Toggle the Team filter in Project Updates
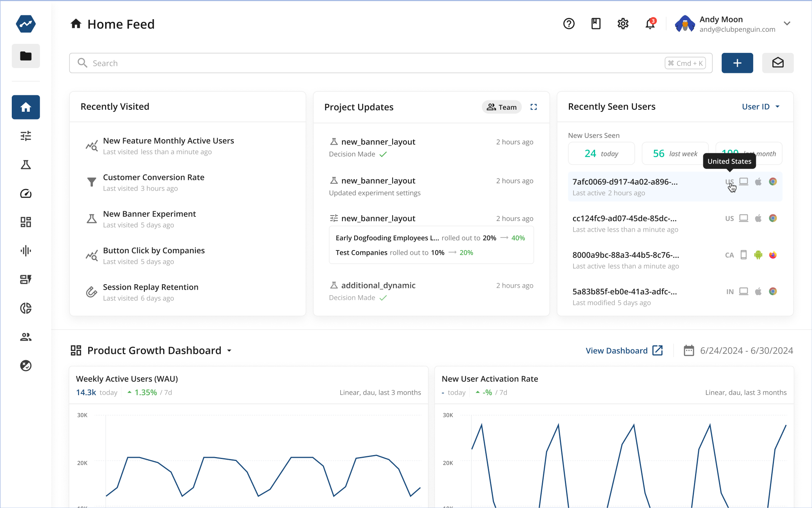The image size is (812, 508). pos(502,107)
